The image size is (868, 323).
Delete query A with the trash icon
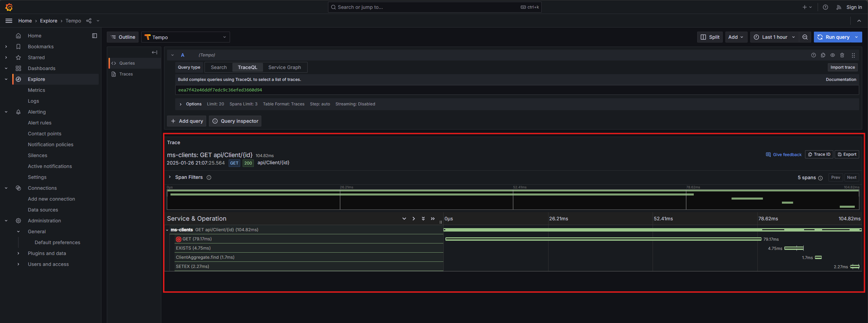[x=842, y=55]
